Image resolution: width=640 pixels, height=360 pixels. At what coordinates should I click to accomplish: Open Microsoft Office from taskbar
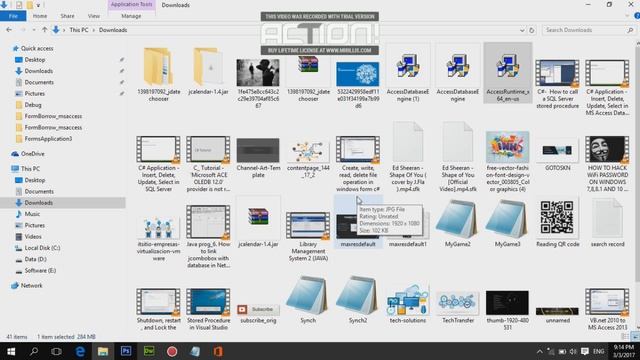218,351
